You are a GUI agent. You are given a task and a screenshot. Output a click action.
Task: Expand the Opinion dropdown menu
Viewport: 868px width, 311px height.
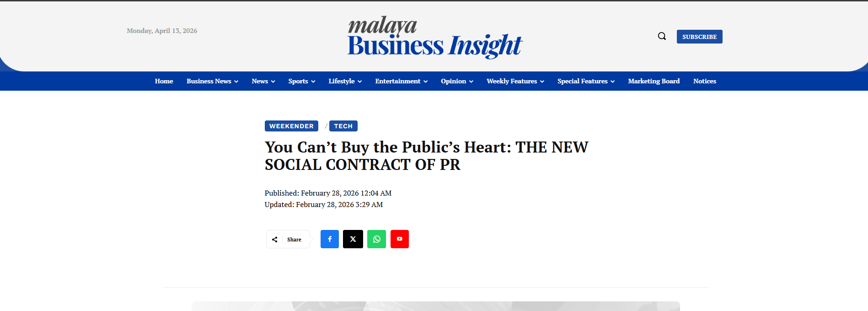(x=457, y=81)
